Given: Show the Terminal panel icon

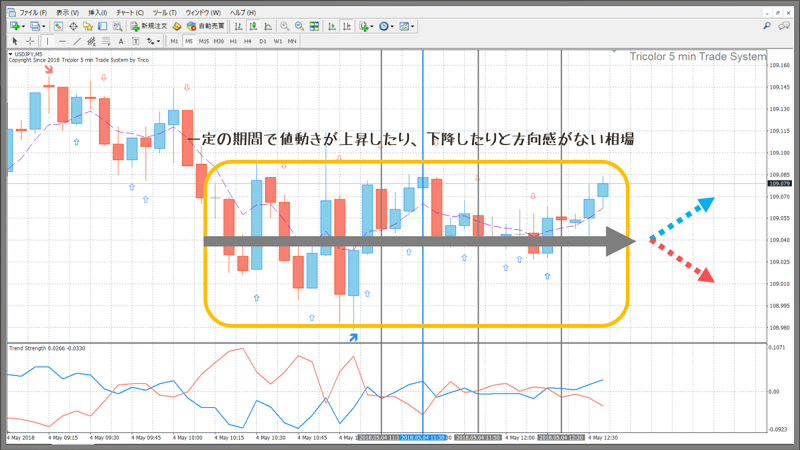Looking at the screenshot, I should point(103,26).
